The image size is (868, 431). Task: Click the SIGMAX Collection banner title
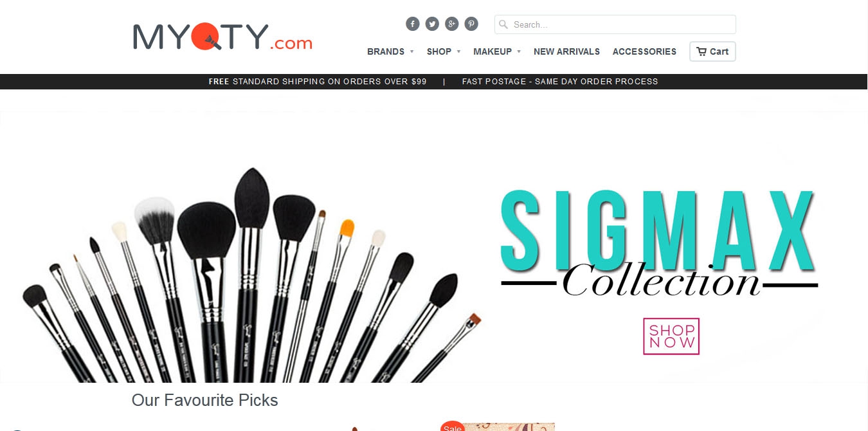pos(659,243)
